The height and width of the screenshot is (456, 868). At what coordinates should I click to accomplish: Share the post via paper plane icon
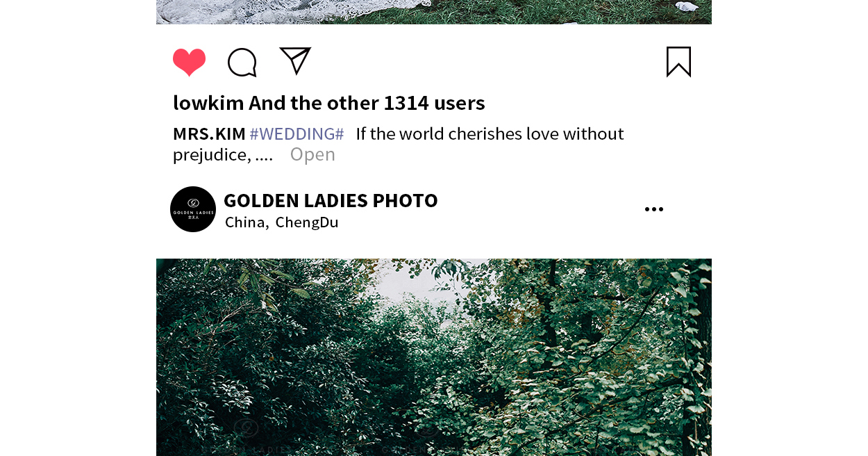pyautogui.click(x=295, y=60)
